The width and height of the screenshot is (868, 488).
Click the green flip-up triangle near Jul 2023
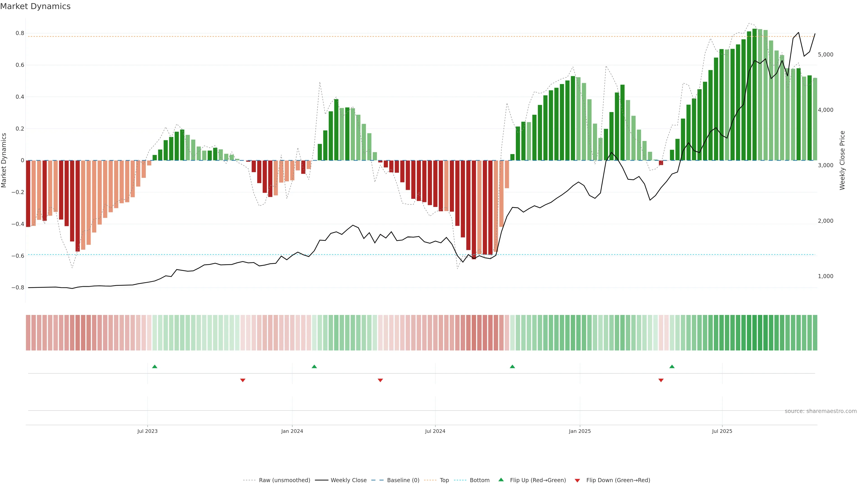coord(155,366)
